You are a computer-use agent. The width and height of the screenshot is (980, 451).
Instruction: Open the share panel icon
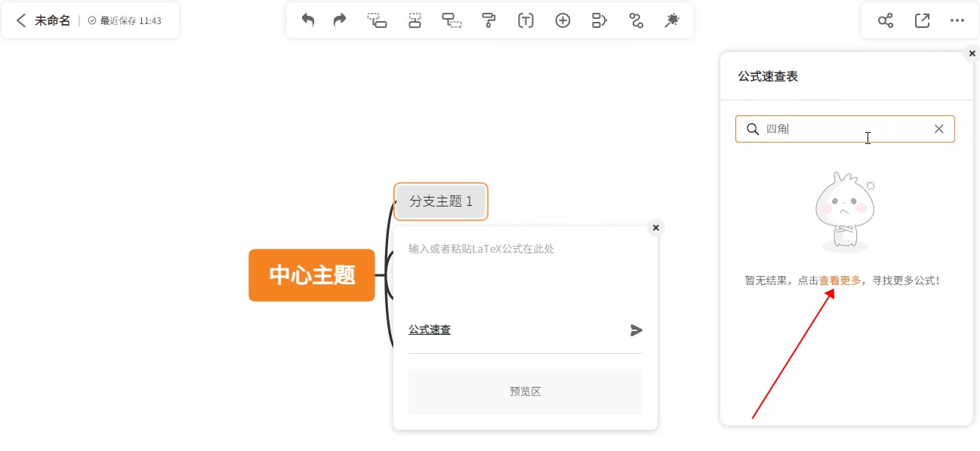885,20
